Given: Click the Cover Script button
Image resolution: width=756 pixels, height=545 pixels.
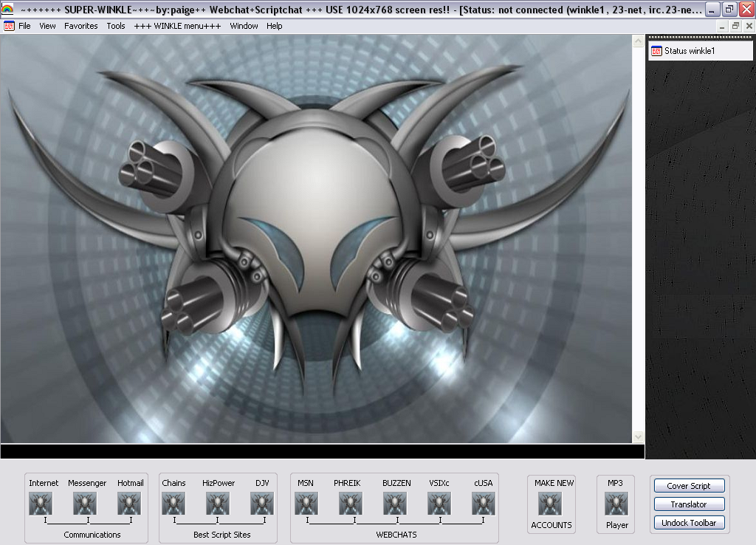Looking at the screenshot, I should coord(689,486).
